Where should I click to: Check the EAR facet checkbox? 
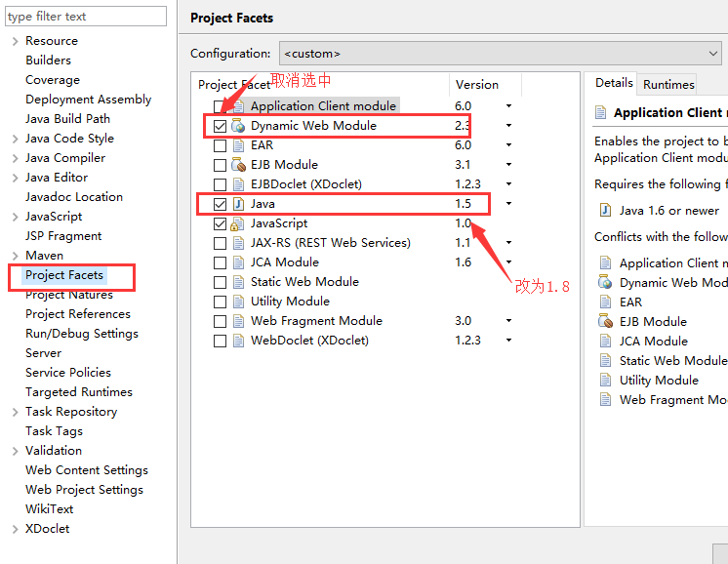[220, 145]
